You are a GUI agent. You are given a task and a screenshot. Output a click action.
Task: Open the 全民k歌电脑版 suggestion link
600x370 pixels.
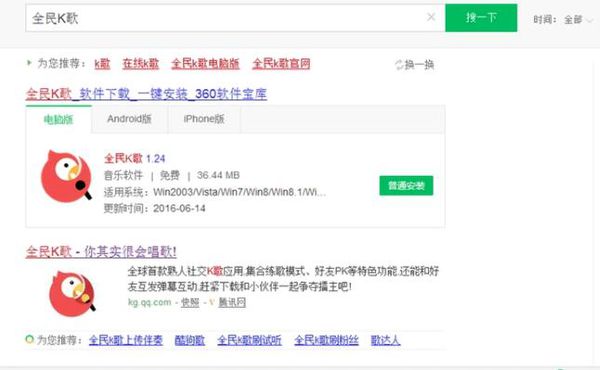coord(205,64)
